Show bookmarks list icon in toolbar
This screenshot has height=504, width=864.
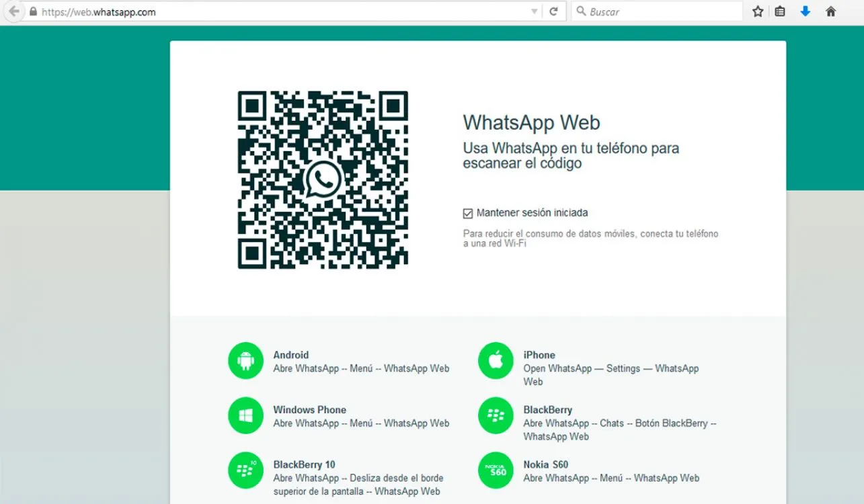[x=780, y=11]
